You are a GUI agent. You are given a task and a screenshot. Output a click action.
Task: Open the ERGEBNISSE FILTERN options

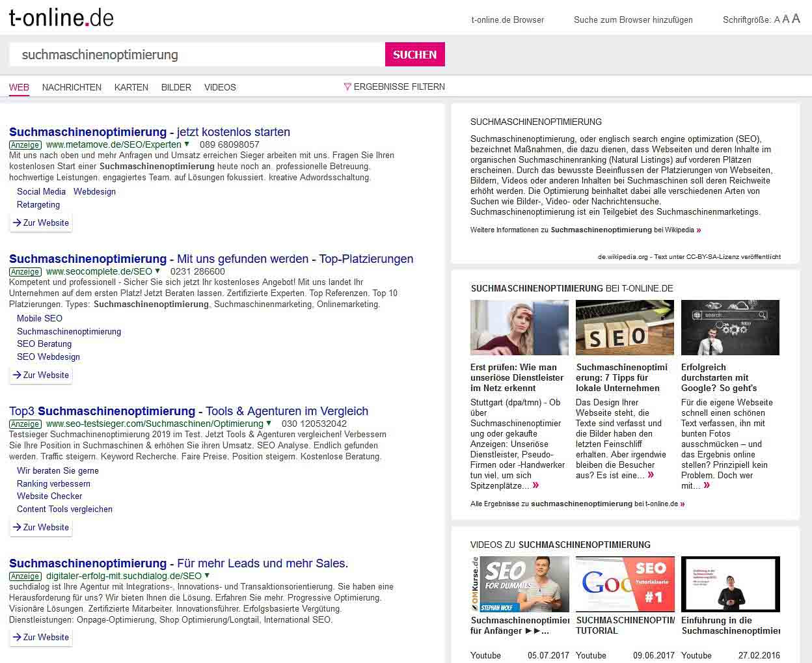(x=394, y=87)
